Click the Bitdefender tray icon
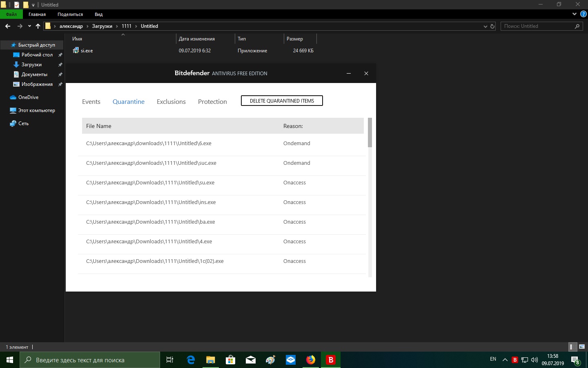 (515, 360)
